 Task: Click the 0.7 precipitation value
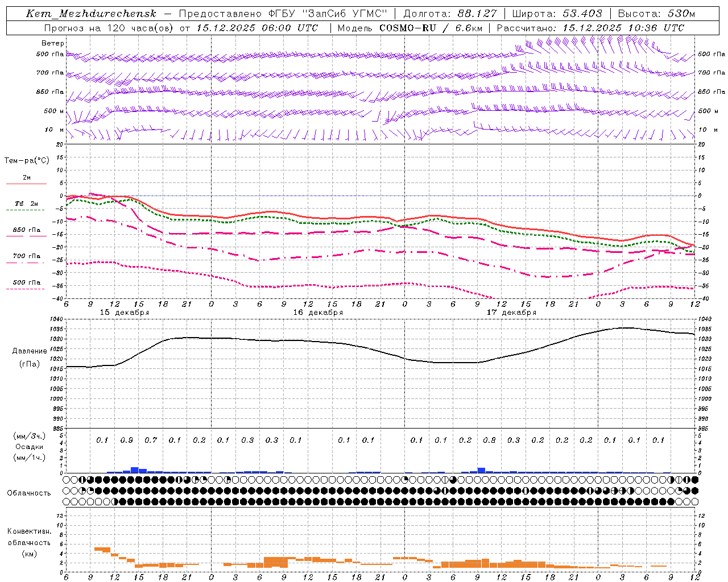151,440
